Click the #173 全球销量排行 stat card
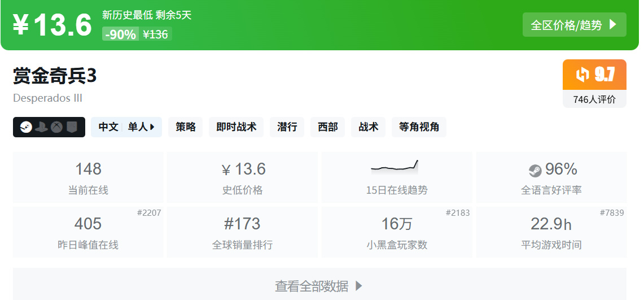Screen dimensions: 644x300 (x=242, y=232)
